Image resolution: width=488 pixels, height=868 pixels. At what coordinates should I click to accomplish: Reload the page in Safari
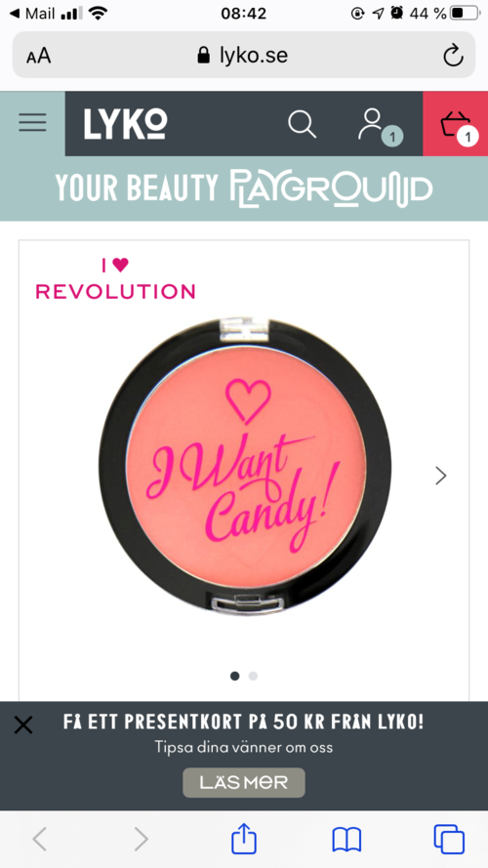453,56
